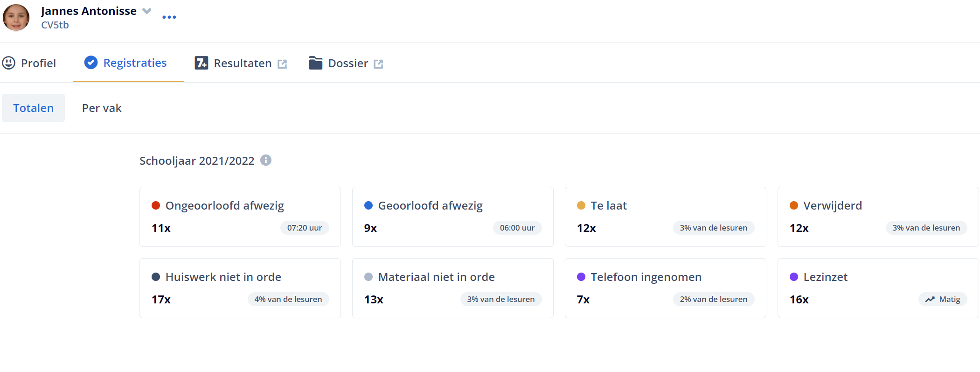Click the student profile photo avatar
The width and height of the screenshot is (980, 372).
coord(16,17)
